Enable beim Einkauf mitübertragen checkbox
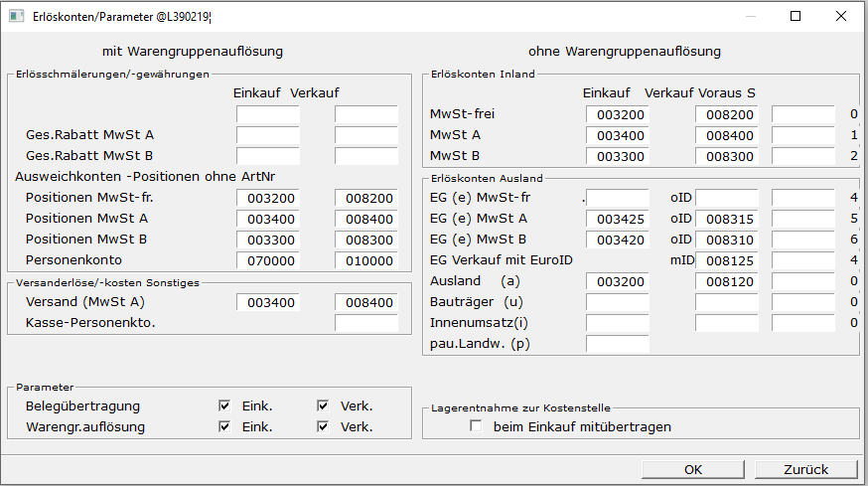This screenshot has height=486, width=868. [477, 427]
